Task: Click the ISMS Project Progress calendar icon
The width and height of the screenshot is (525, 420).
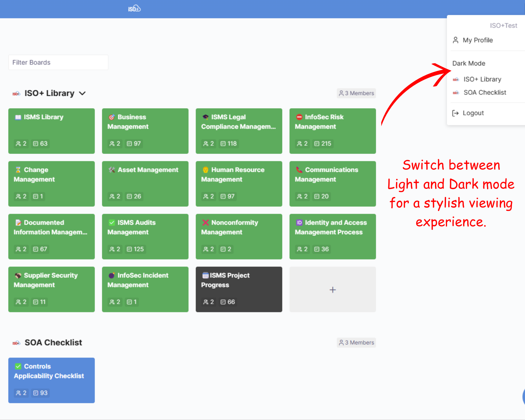Action: (205, 276)
